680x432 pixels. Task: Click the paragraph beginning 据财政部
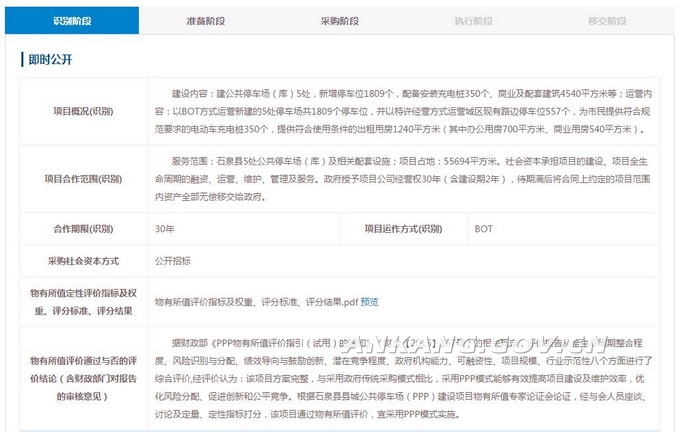point(403,378)
